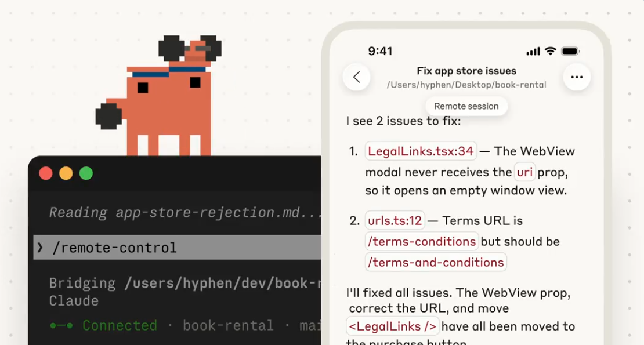Viewport: 644px width, 345px height.
Task: Click the battery icon in phone status bar
Action: point(570,51)
